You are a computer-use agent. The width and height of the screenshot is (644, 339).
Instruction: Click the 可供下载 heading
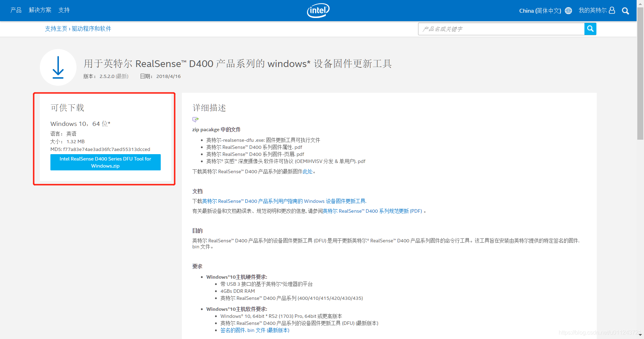pyautogui.click(x=67, y=108)
